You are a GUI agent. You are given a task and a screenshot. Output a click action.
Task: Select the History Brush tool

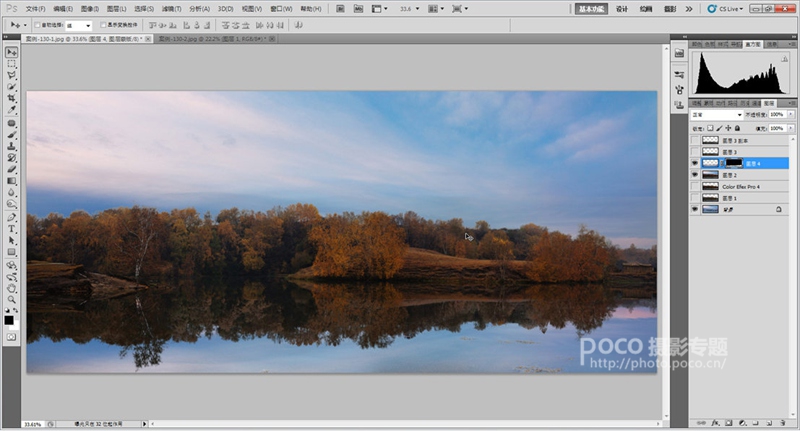tap(11, 158)
